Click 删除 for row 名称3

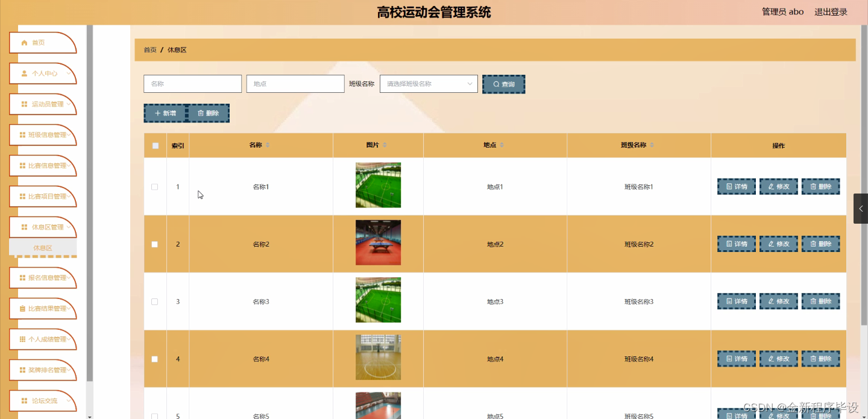pos(820,301)
